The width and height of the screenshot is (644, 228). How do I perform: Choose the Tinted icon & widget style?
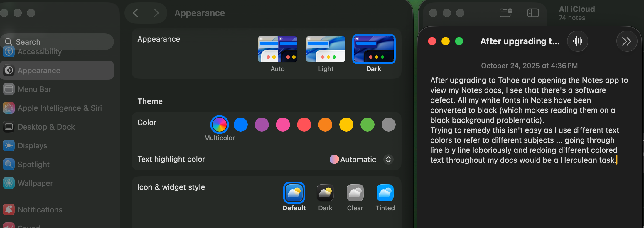385,193
